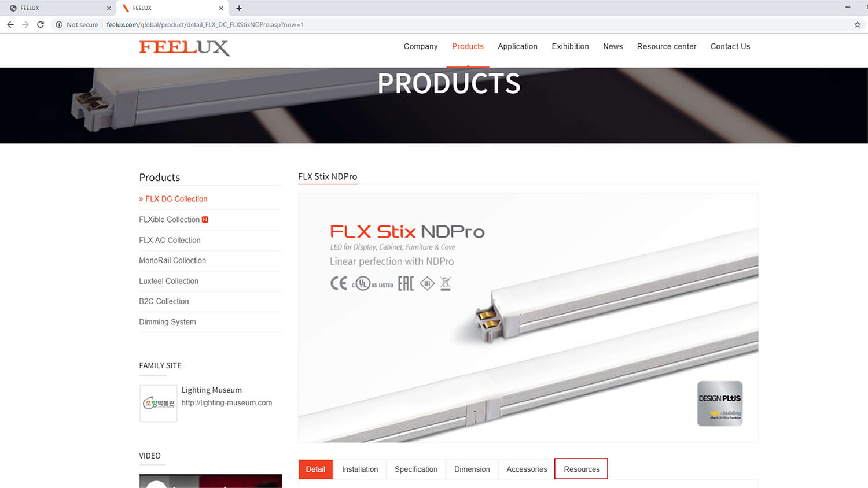Screen dimensions: 868x488
Task: Bookmark this page with the star icon
Action: (x=858, y=24)
